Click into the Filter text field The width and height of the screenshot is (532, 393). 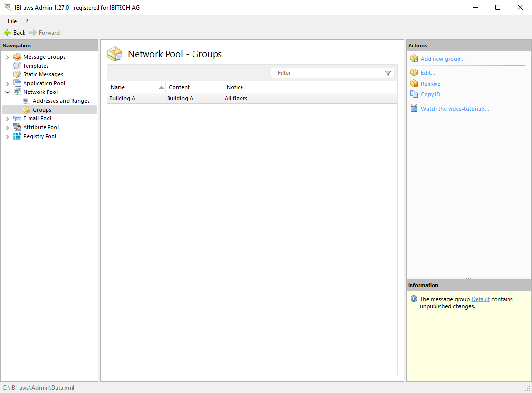click(328, 73)
